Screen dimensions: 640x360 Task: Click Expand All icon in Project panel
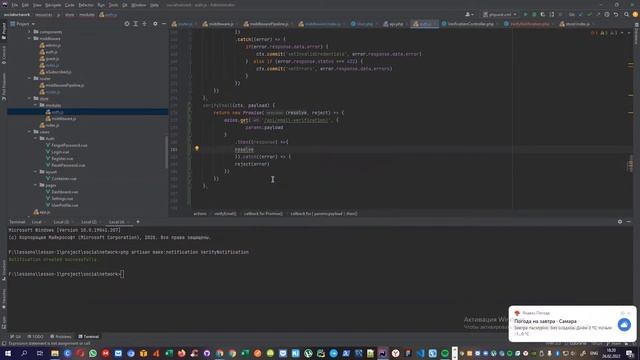click(136, 24)
